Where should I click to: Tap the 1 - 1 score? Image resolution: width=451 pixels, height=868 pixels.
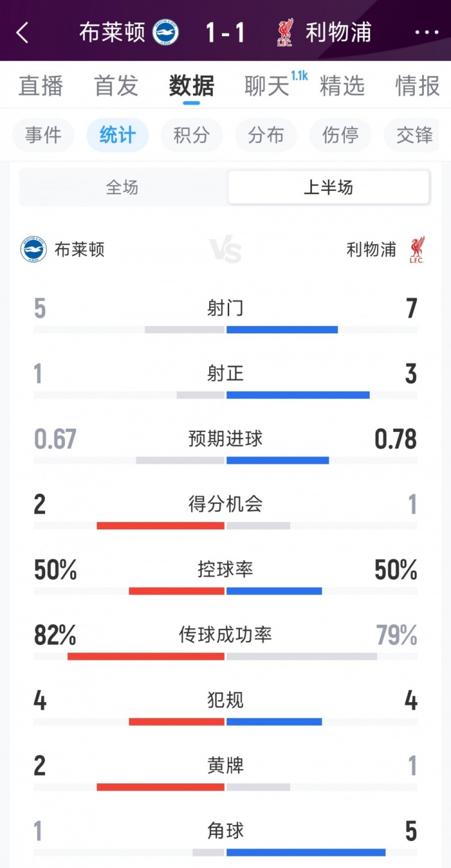pos(226,32)
